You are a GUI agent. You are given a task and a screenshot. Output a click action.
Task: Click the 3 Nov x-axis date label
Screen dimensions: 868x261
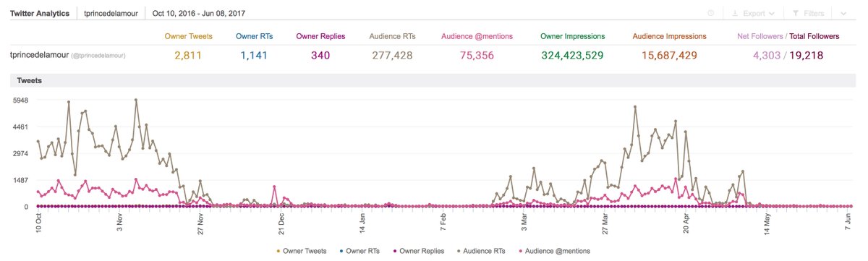119,223
